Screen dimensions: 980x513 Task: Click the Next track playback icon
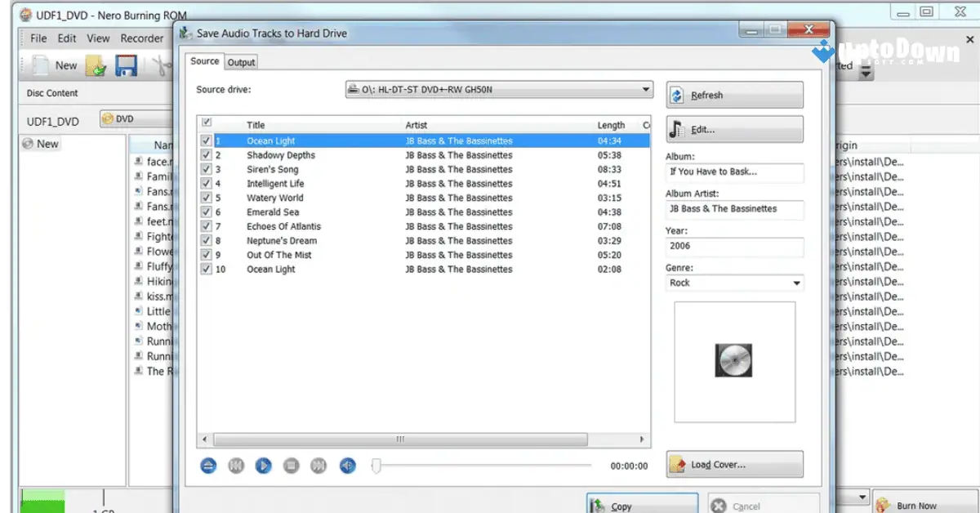317,466
